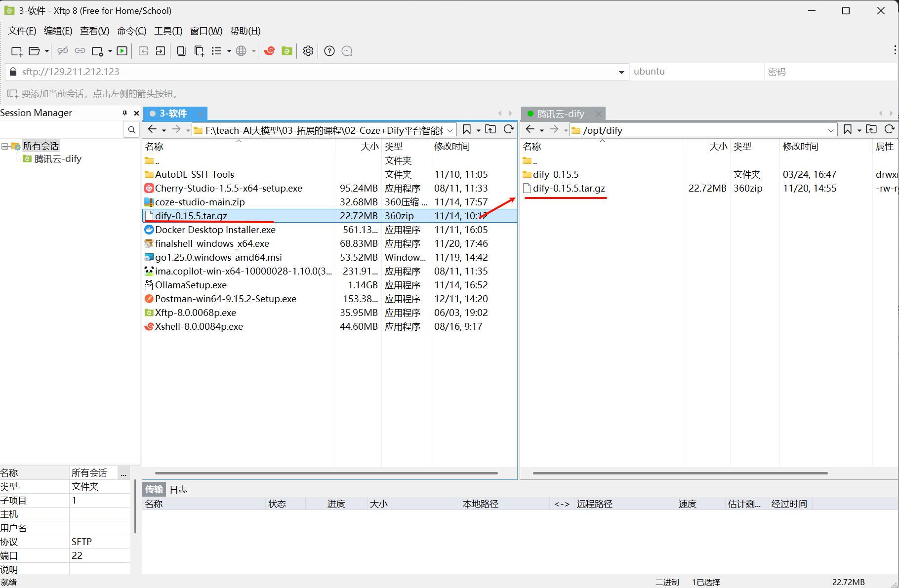Expand the list view dropdown arrow
The image size is (899, 588).
pos(229,51)
